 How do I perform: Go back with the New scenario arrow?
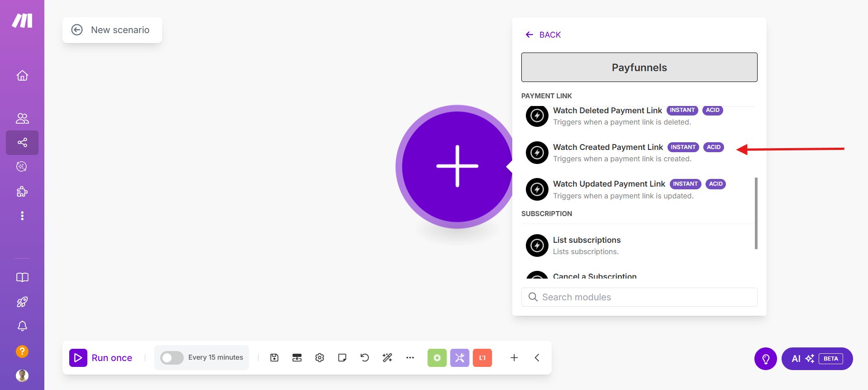click(77, 30)
